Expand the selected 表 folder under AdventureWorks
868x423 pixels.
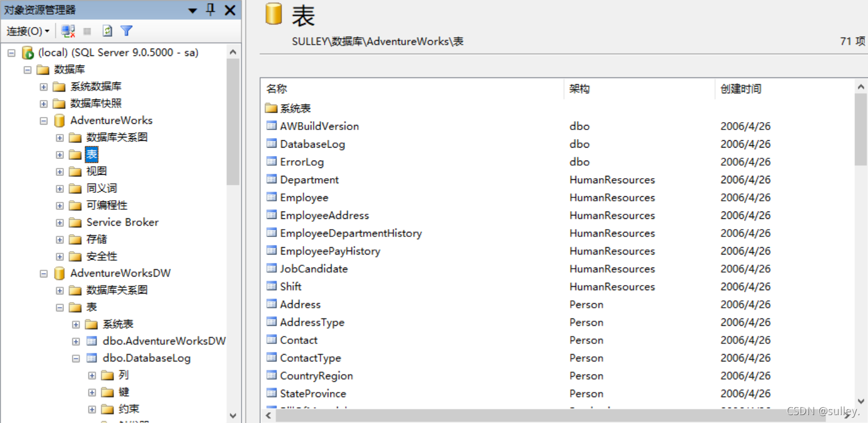(x=60, y=154)
